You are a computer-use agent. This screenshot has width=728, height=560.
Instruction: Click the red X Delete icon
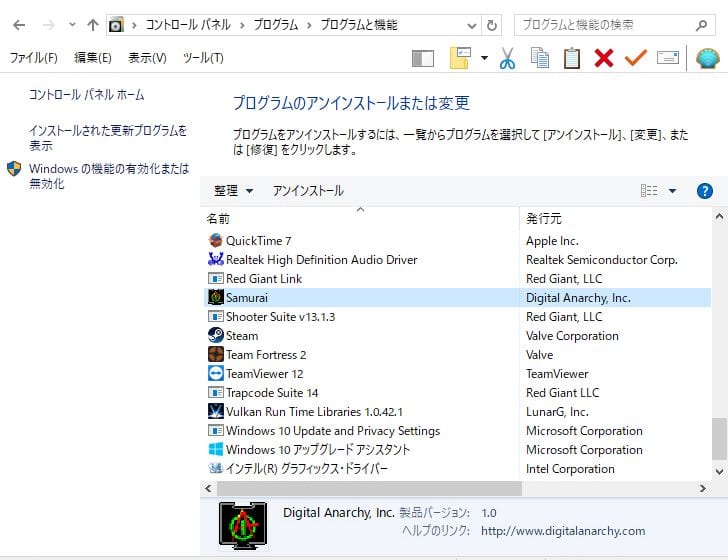coord(604,59)
